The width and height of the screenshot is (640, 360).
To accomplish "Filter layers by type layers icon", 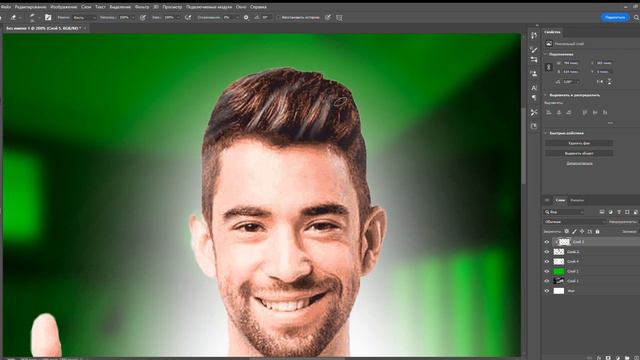I will [619, 212].
